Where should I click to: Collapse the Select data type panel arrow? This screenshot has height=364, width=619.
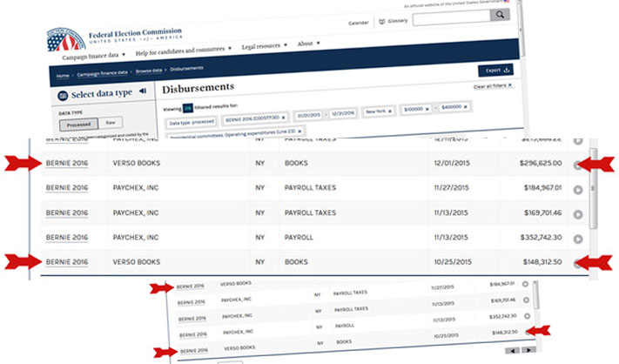143,91
